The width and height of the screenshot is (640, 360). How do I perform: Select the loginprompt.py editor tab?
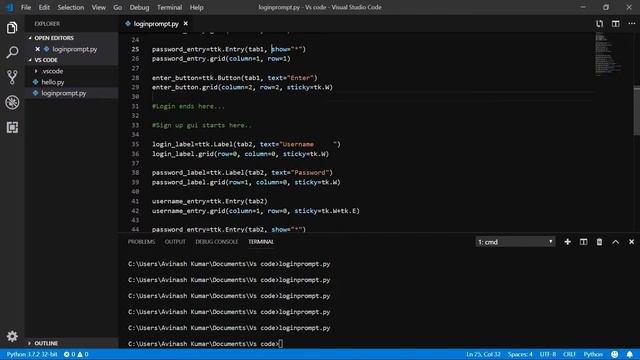(x=156, y=24)
